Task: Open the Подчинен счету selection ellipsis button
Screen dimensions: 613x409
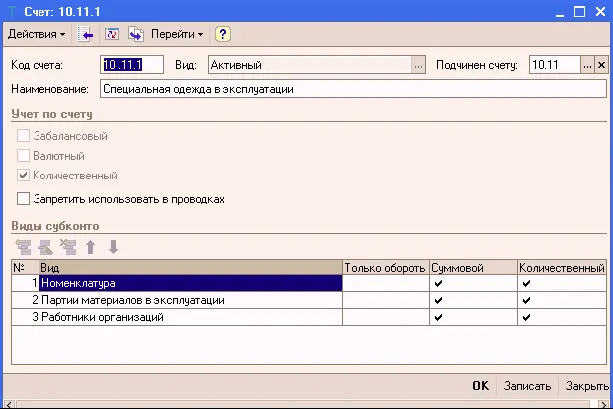Action: coord(587,65)
